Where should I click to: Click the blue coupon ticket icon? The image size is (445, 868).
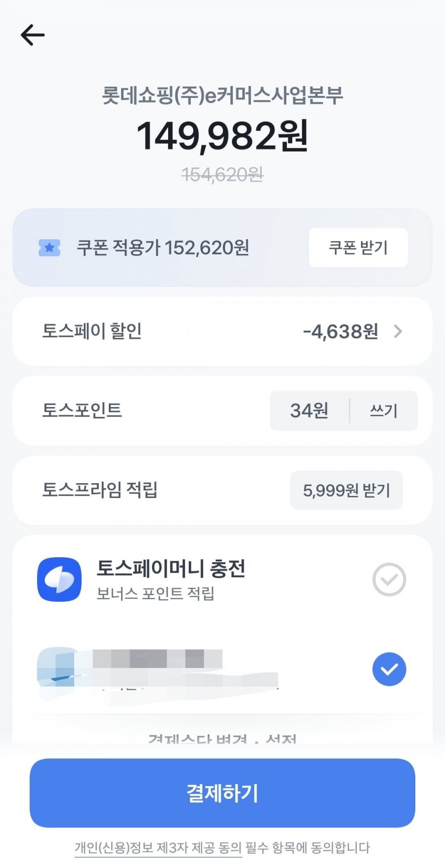(x=49, y=248)
